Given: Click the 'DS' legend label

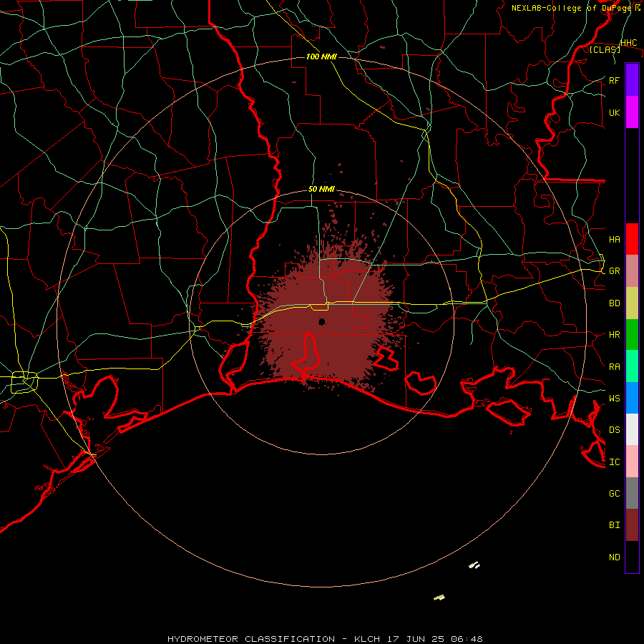Looking at the screenshot, I should point(614,430).
